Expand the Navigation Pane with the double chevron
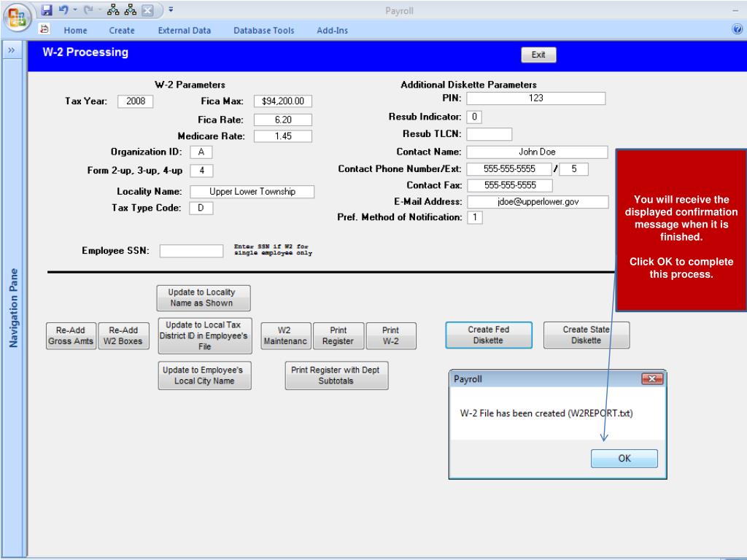 pyautogui.click(x=12, y=50)
